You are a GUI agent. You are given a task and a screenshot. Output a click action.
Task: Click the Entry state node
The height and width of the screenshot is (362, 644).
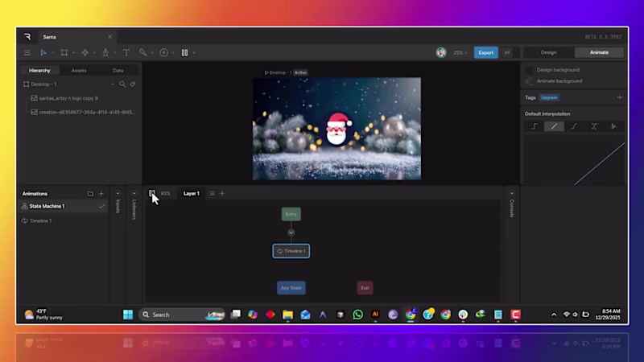[291, 214]
